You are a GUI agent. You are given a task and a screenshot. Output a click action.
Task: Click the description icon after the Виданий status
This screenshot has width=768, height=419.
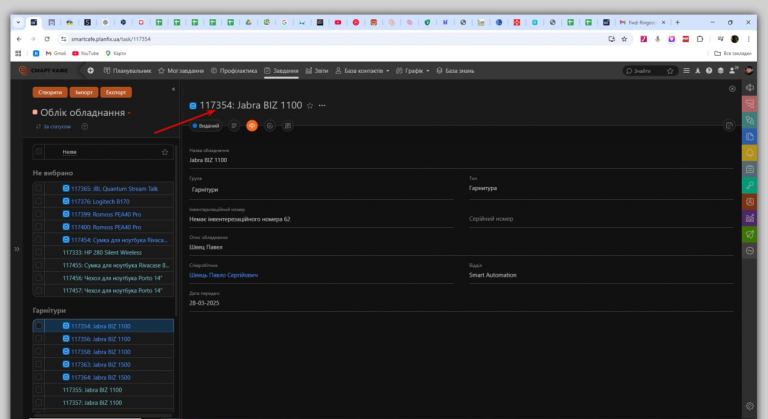(234, 126)
